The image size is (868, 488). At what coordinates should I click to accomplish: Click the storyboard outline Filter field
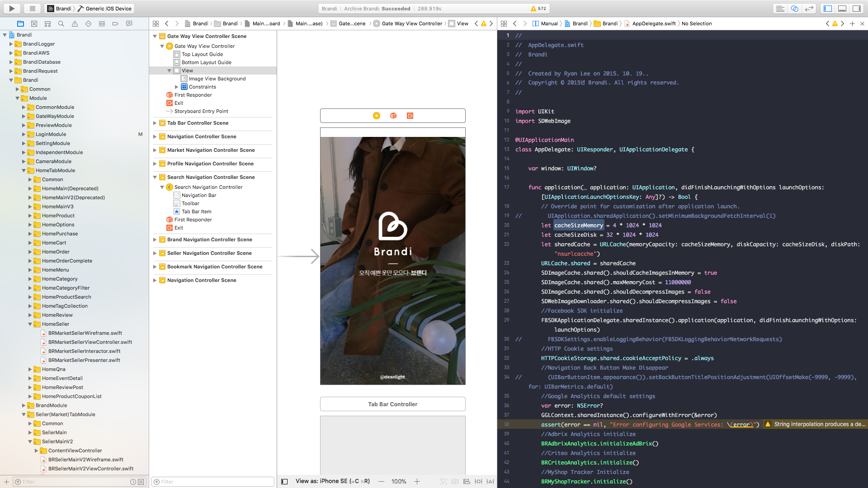pyautogui.click(x=216, y=482)
